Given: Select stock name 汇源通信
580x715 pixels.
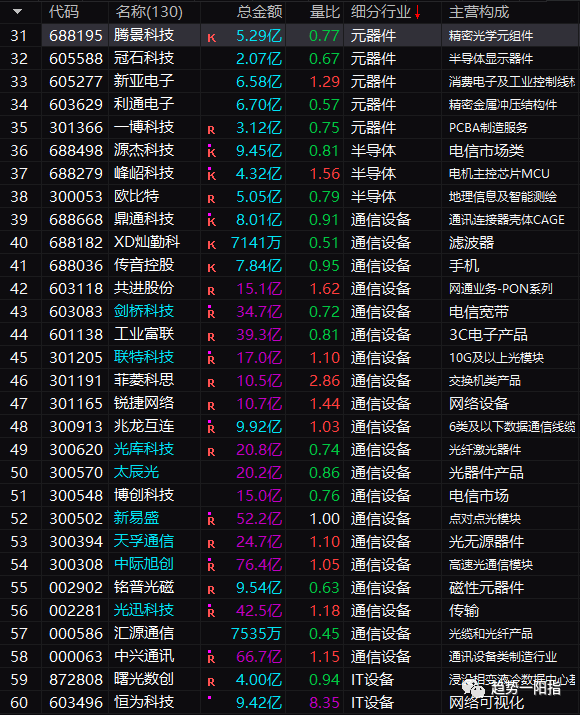Looking at the screenshot, I should 144,633.
